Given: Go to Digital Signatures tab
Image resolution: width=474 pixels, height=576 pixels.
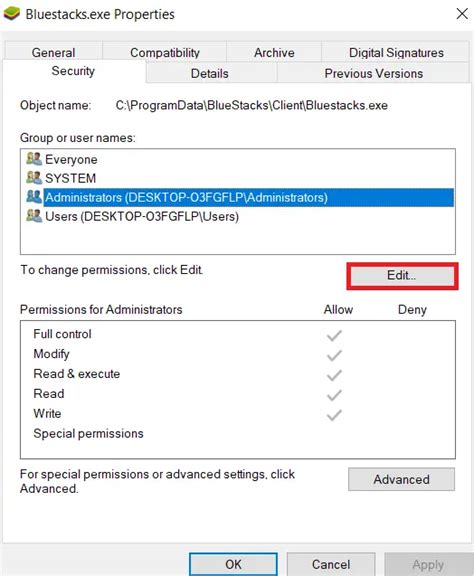Looking at the screenshot, I should coord(396,52).
